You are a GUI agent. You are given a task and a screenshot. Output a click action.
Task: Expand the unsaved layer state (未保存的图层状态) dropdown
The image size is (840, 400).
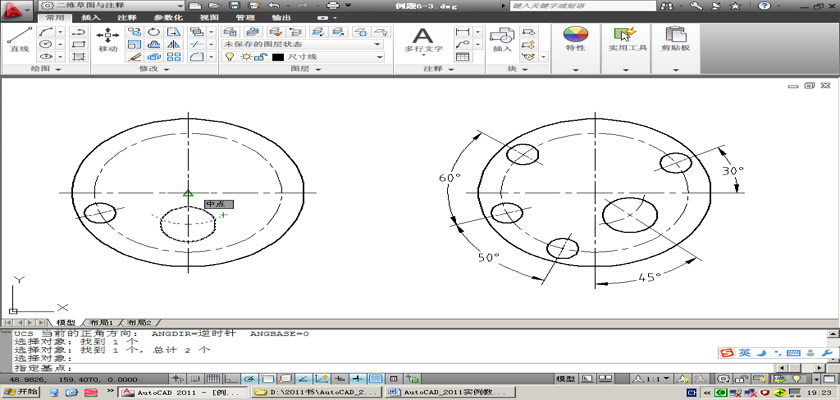pos(378,44)
